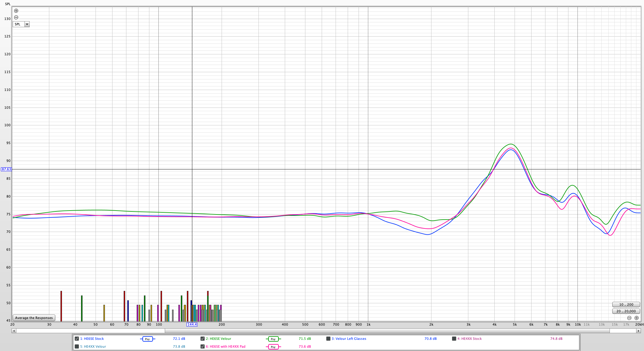The image size is (644, 351).
Task: Click green Psy smoothing badge for HE6SE Velour
Action: point(273,339)
